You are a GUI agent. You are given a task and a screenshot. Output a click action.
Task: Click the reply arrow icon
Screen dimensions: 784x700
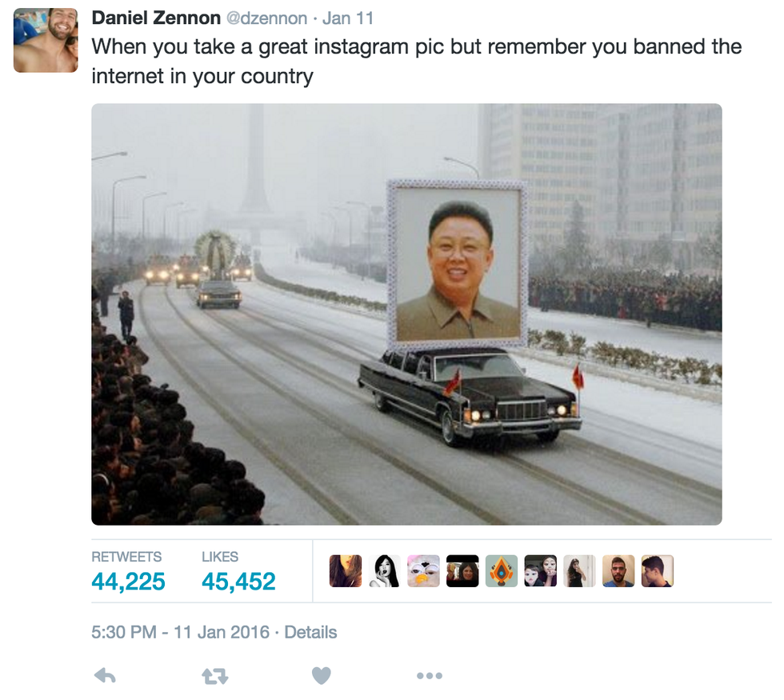tap(105, 676)
